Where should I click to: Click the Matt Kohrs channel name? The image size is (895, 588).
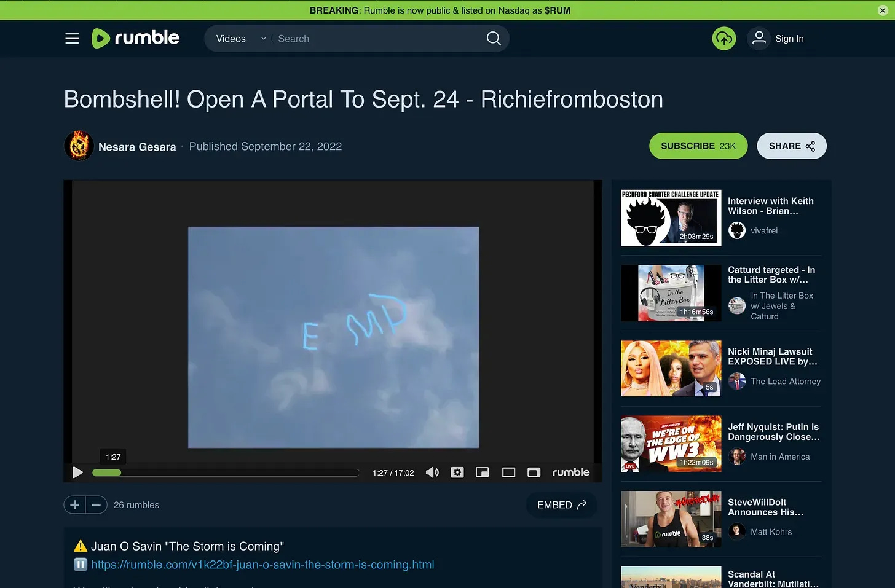(771, 532)
